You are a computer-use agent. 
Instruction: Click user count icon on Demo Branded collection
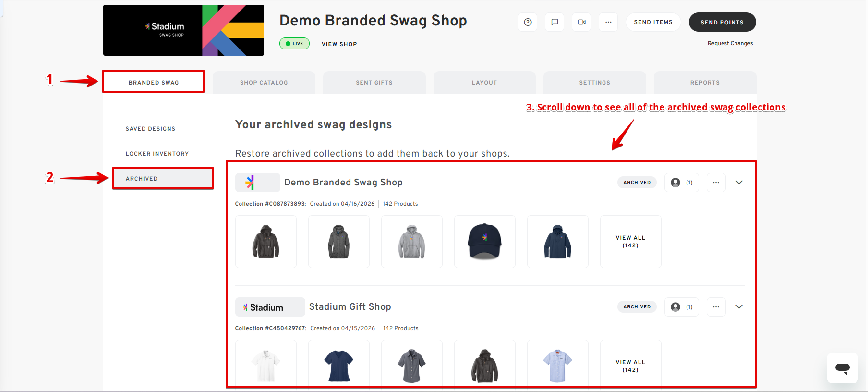[x=681, y=183]
